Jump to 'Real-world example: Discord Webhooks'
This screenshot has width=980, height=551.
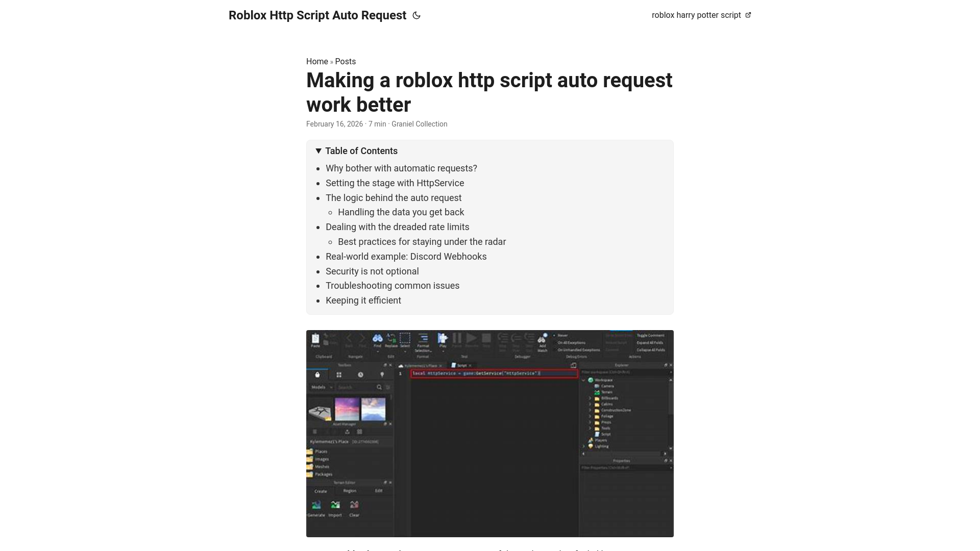coord(406,257)
